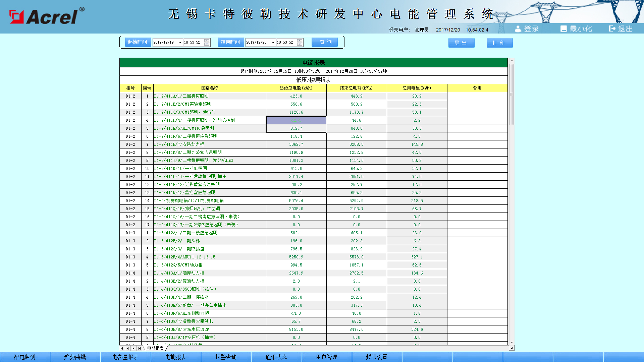Select the 电能报表 sheet tab
This screenshot has height=362, width=644.
155,348
